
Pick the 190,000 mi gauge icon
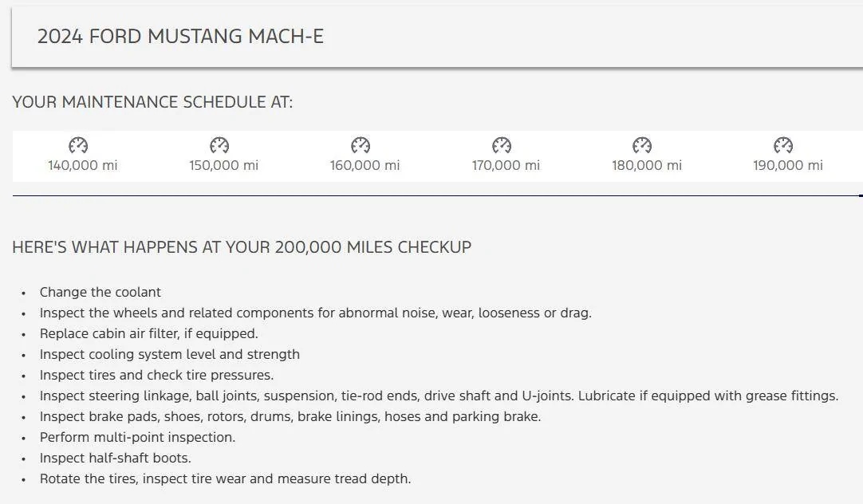[783, 145]
